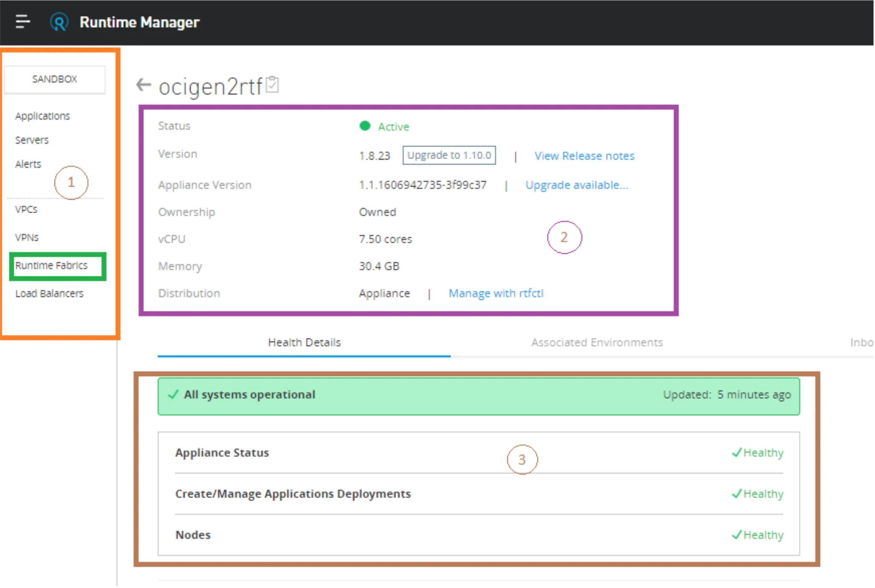875x588 pixels.
Task: Click the Nodes health row
Action: coord(479,535)
